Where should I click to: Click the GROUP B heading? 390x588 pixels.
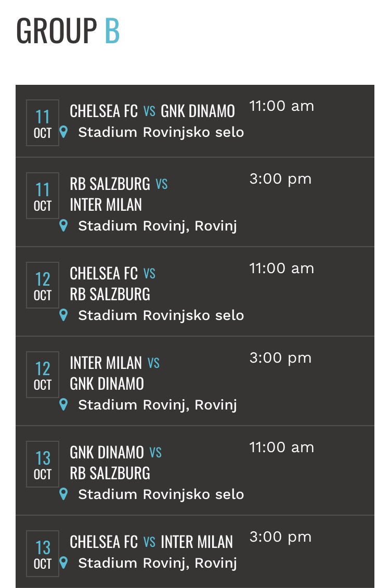(x=68, y=31)
